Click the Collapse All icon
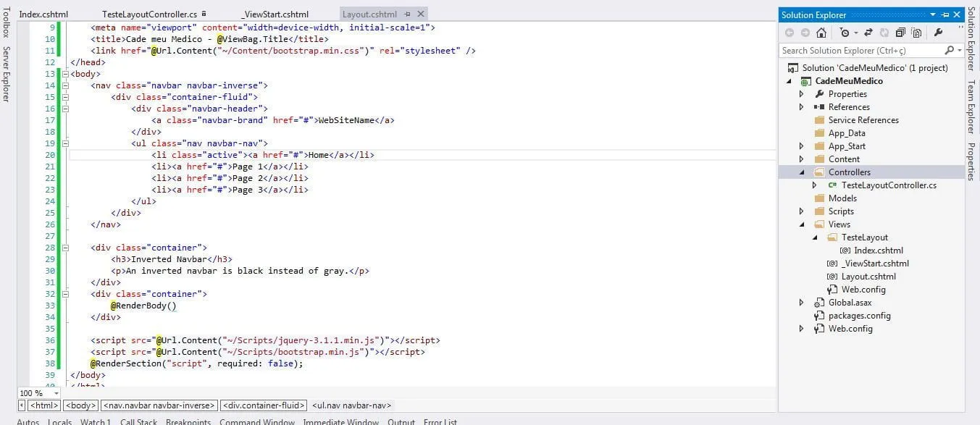The image size is (980, 425). coord(900,33)
